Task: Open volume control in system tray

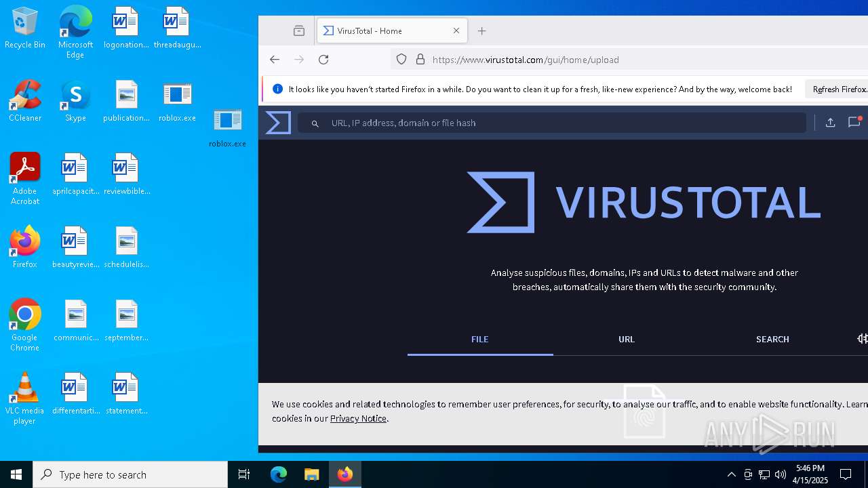Action: tap(781, 474)
